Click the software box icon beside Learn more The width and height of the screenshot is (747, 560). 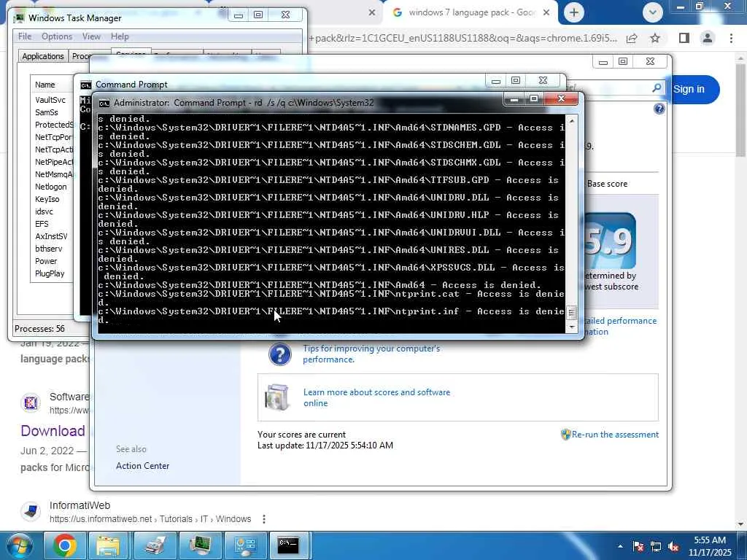[x=276, y=397]
